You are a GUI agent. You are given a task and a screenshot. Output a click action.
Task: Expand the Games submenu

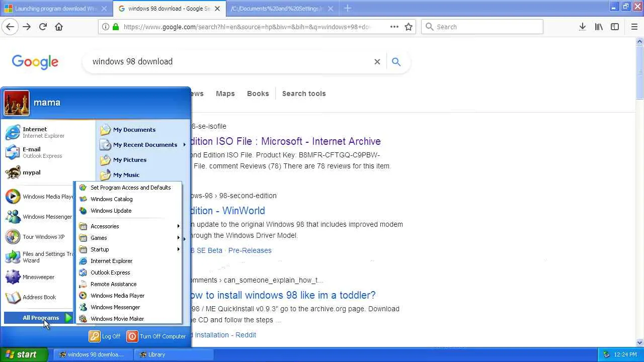coord(129,238)
